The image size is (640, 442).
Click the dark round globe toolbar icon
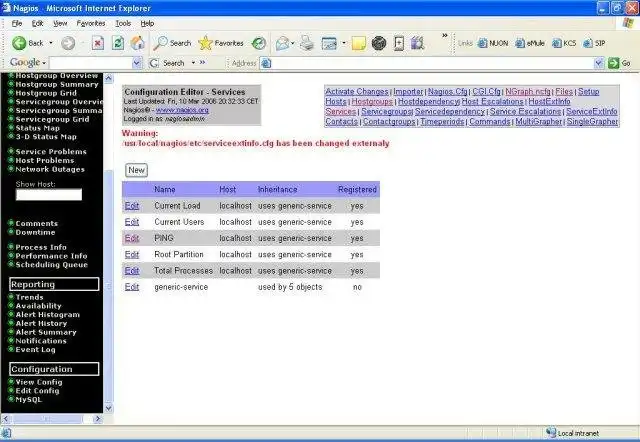[x=379, y=43]
